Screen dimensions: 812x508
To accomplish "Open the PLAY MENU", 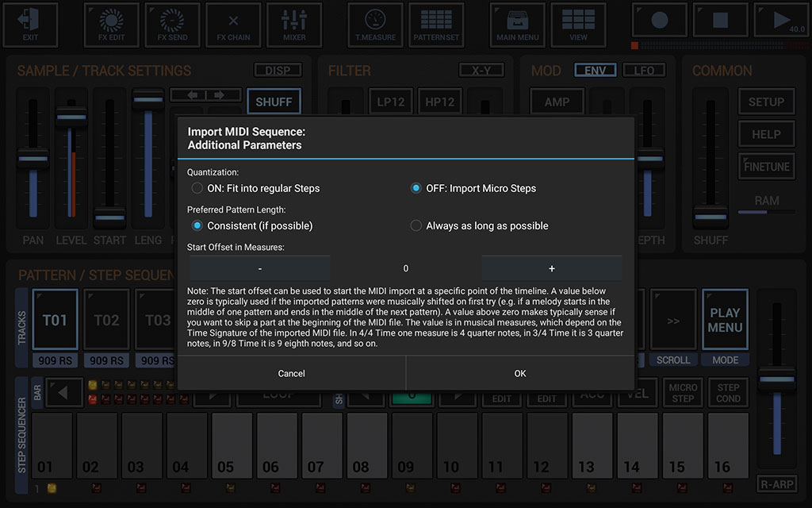I will tap(724, 320).
